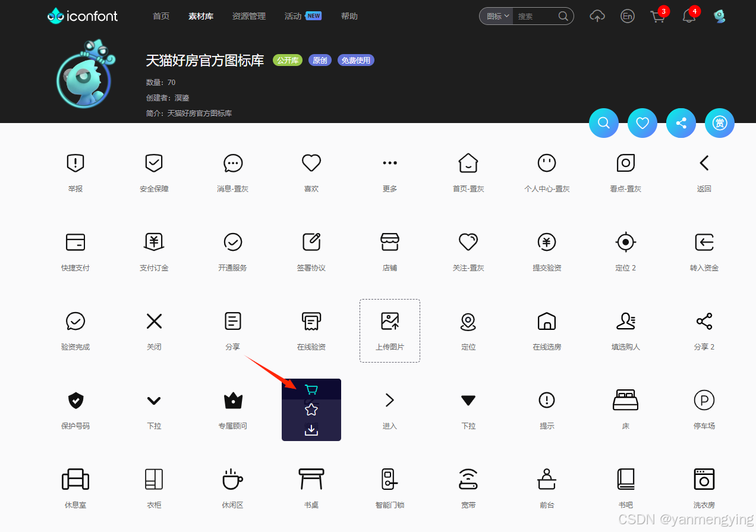
Task: Click the 在线验资 receipt icon
Action: pyautogui.click(x=311, y=321)
